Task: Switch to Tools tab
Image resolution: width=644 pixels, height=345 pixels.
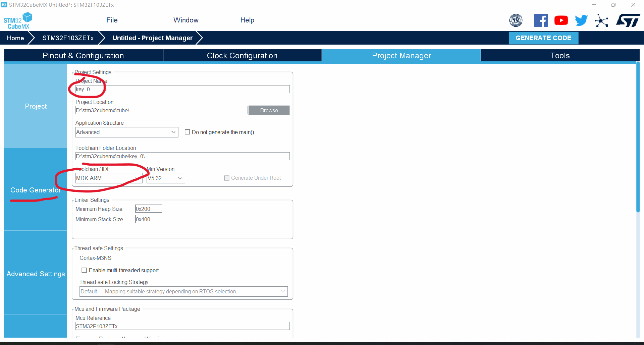Action: tap(560, 56)
